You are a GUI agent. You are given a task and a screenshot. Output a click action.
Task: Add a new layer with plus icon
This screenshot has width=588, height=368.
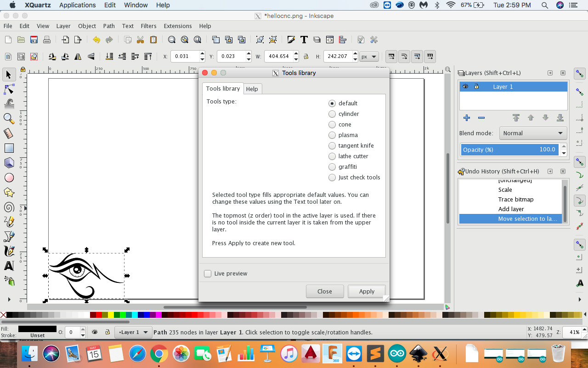pos(467,118)
